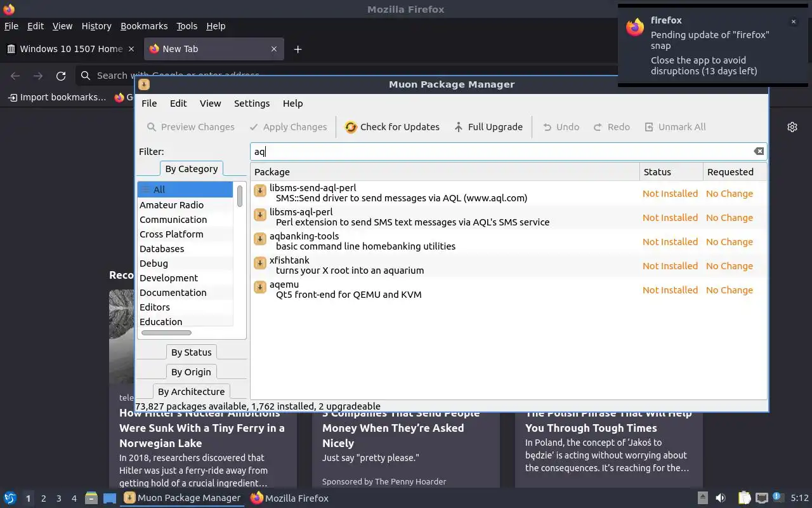Click Full Upgrade in the toolbar
The image size is (812, 508).
pyautogui.click(x=488, y=127)
